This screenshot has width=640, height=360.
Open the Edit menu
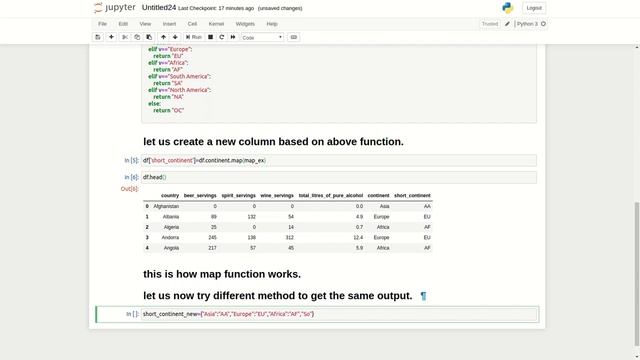click(123, 24)
